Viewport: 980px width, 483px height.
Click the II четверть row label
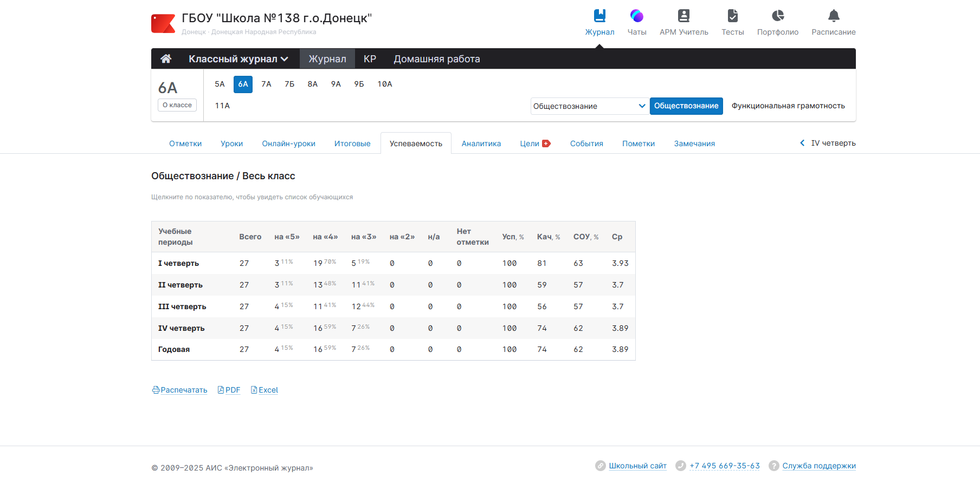pyautogui.click(x=180, y=285)
